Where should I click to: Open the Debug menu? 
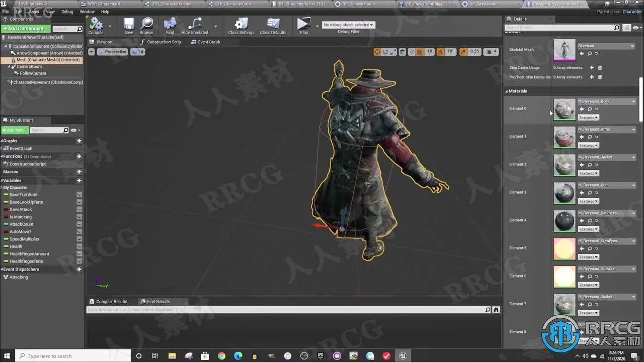[67, 12]
